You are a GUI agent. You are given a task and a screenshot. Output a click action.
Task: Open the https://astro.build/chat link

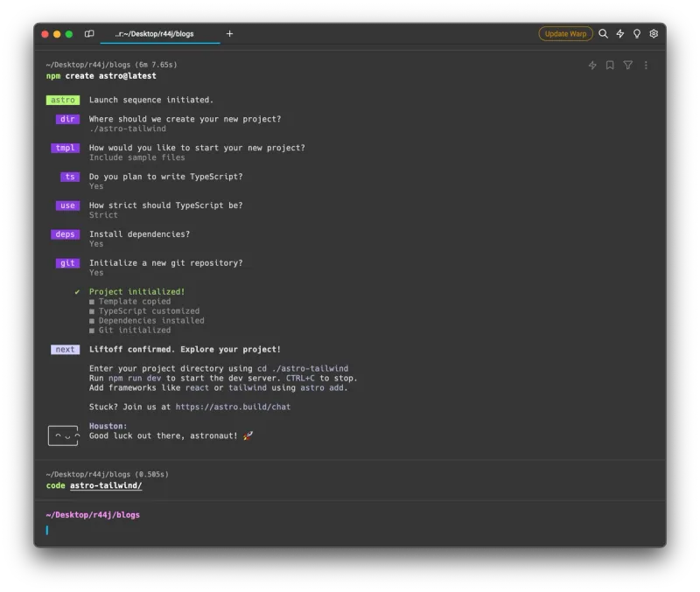tap(233, 407)
